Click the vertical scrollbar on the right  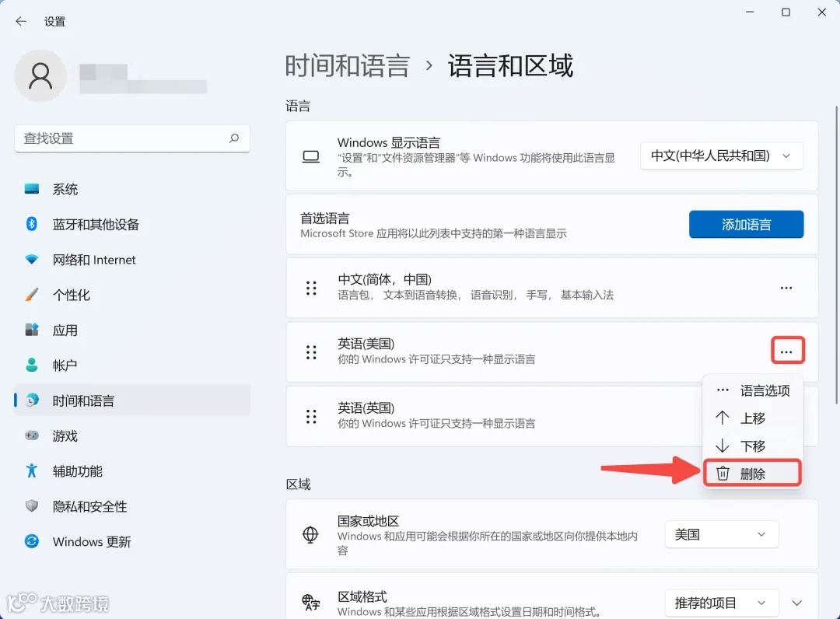[x=836, y=254]
